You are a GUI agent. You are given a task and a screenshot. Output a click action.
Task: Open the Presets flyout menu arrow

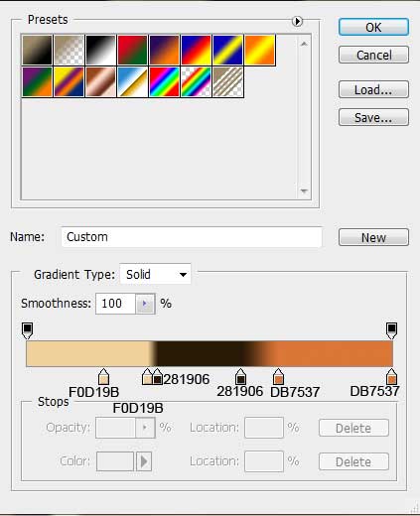click(x=297, y=22)
